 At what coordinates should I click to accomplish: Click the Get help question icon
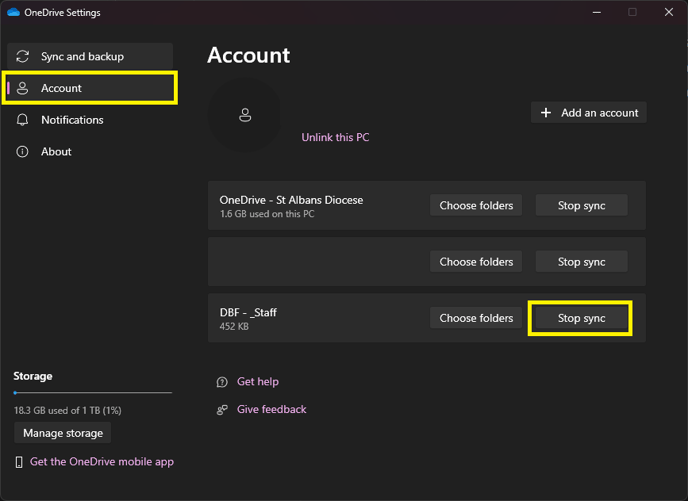[222, 382]
